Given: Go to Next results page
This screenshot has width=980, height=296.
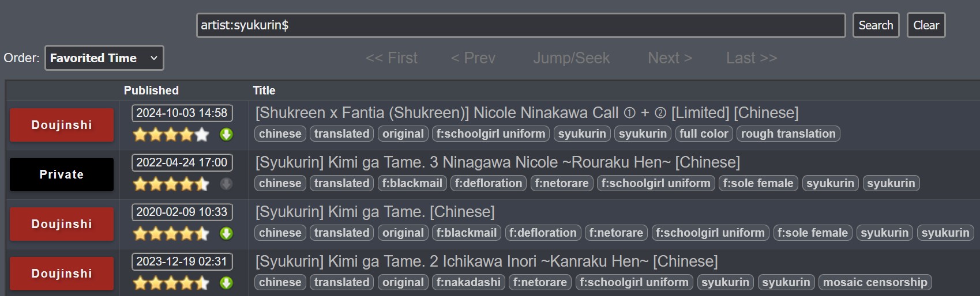Looking at the screenshot, I should [x=670, y=58].
